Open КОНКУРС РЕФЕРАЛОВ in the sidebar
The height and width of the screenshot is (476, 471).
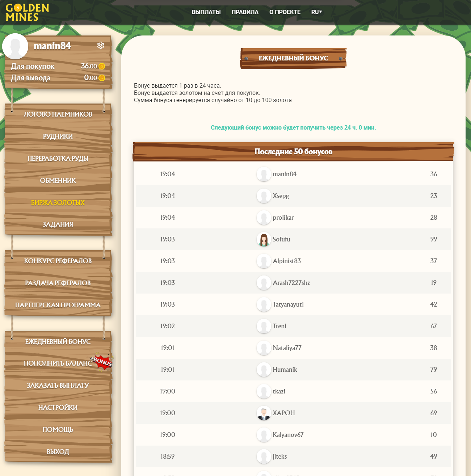(x=58, y=261)
